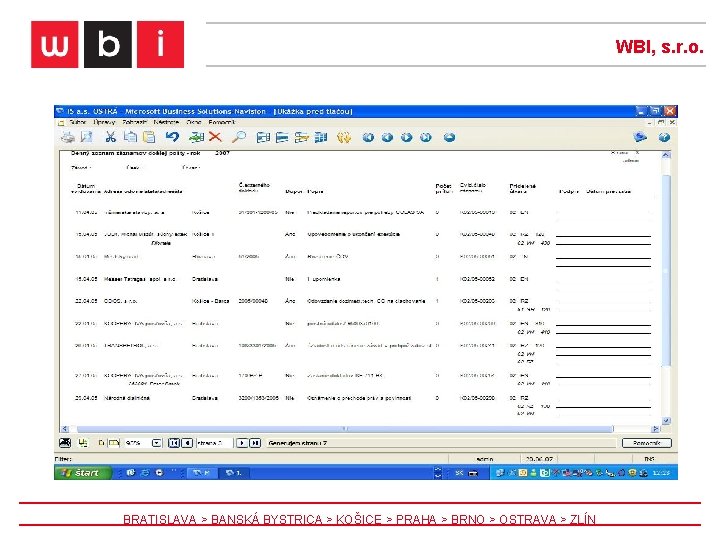Click the entry 'Oznámenie o prechode práv a povinností'
Viewport: 720px width, 540px height.
[x=359, y=398]
